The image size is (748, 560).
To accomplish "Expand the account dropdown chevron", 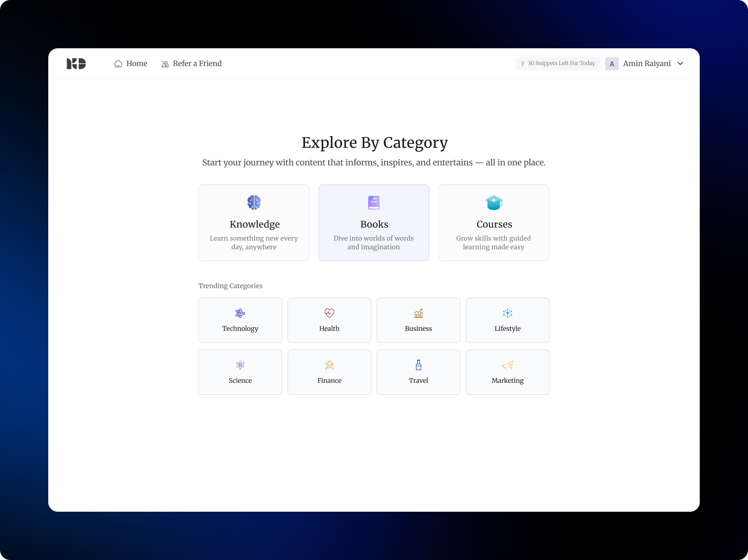I will (x=680, y=64).
